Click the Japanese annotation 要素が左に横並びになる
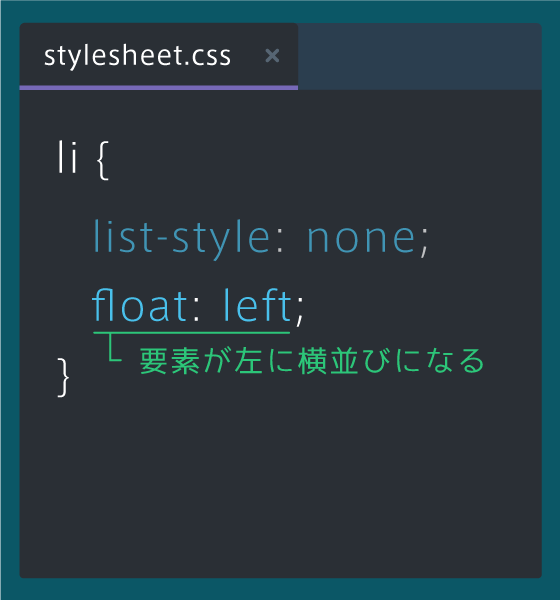 click(x=312, y=361)
